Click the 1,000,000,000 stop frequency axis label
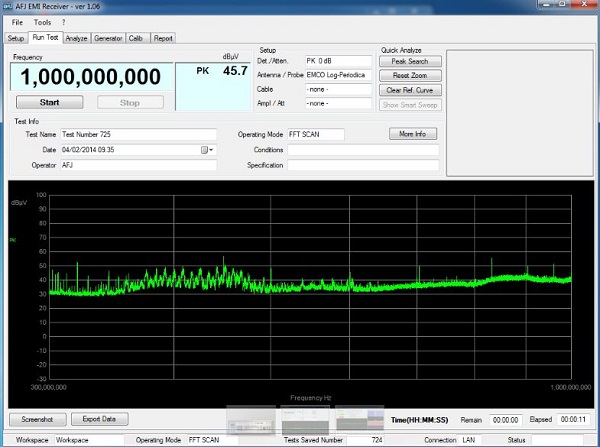Viewport: 600px width, 447px height. [x=571, y=387]
